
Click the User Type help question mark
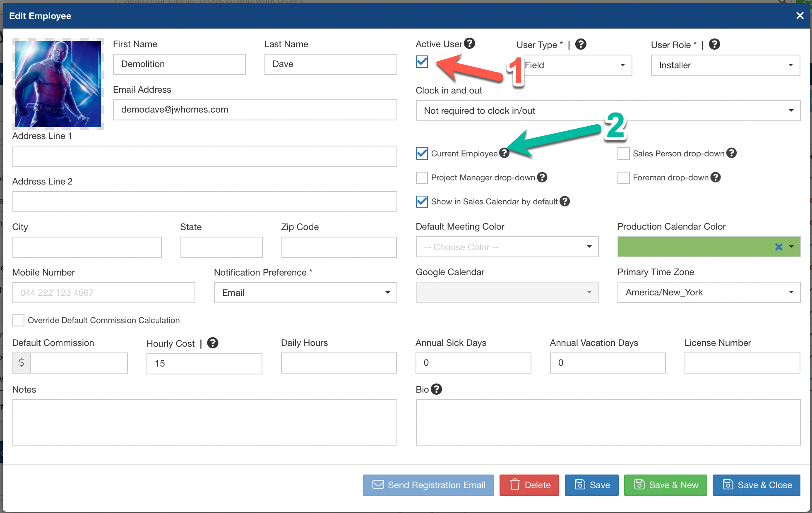click(581, 44)
